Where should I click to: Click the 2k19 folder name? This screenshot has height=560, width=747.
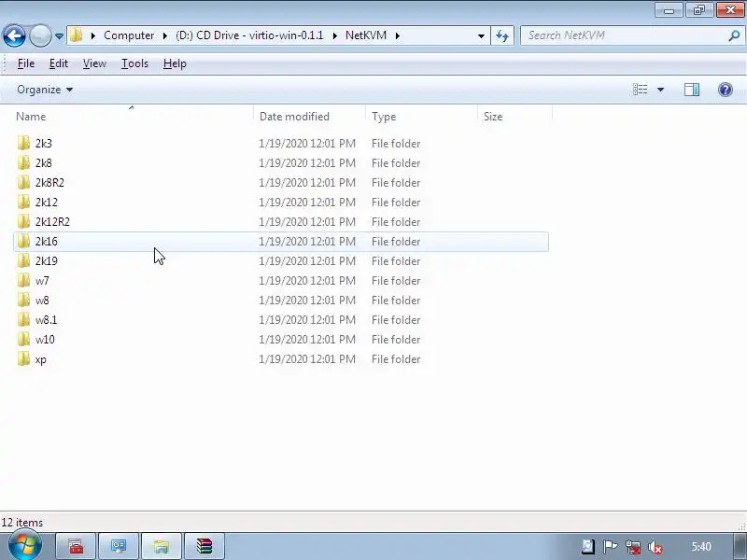(46, 261)
